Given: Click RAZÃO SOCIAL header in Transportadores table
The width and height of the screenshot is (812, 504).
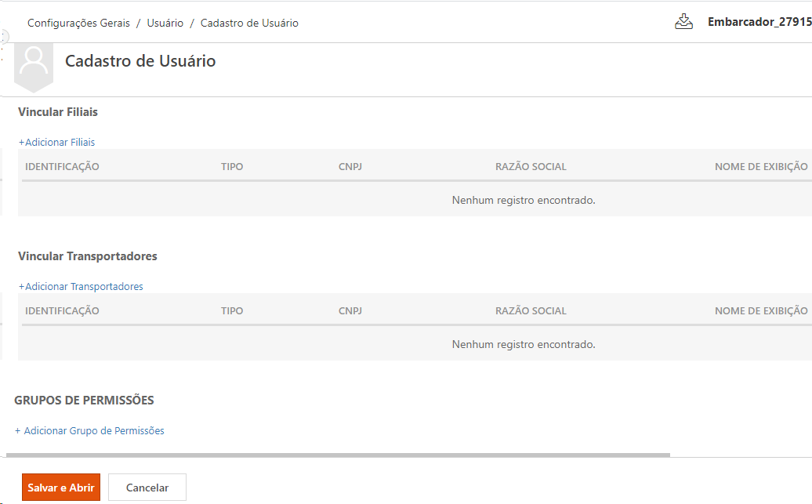Looking at the screenshot, I should 531,310.
